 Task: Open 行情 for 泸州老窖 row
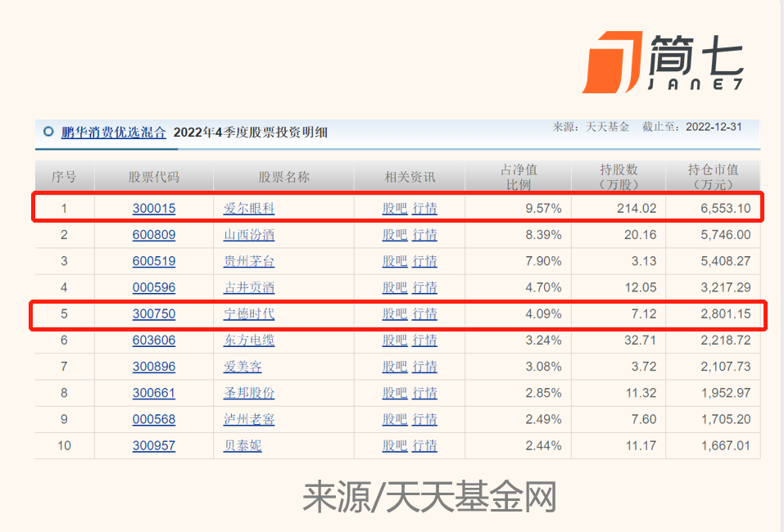(424, 419)
